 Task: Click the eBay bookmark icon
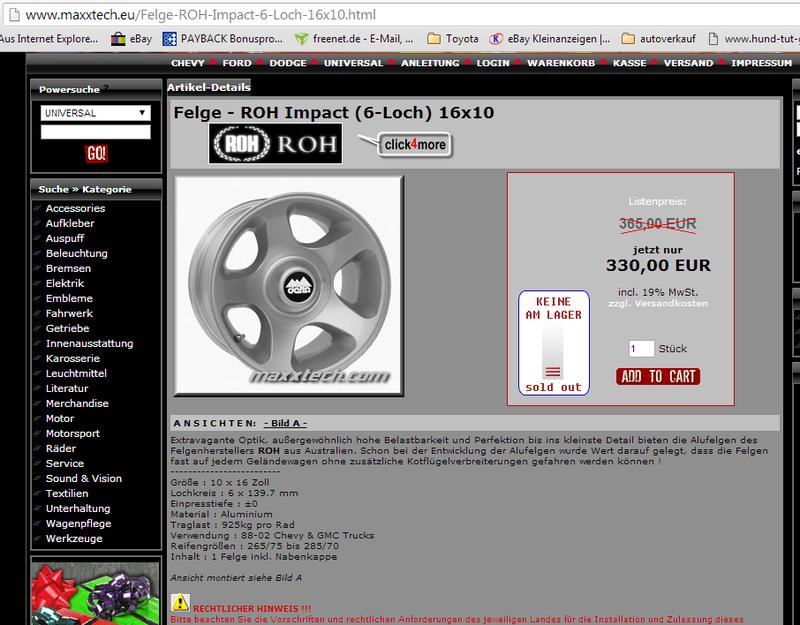click(118, 39)
